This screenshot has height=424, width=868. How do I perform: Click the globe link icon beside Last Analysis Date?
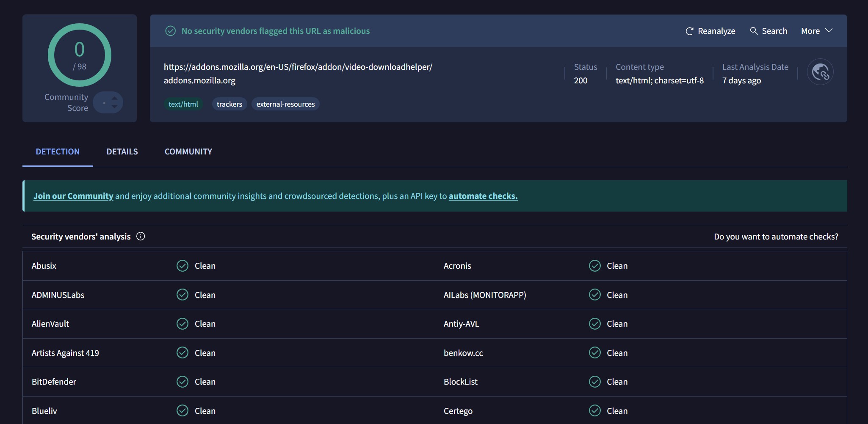click(820, 72)
